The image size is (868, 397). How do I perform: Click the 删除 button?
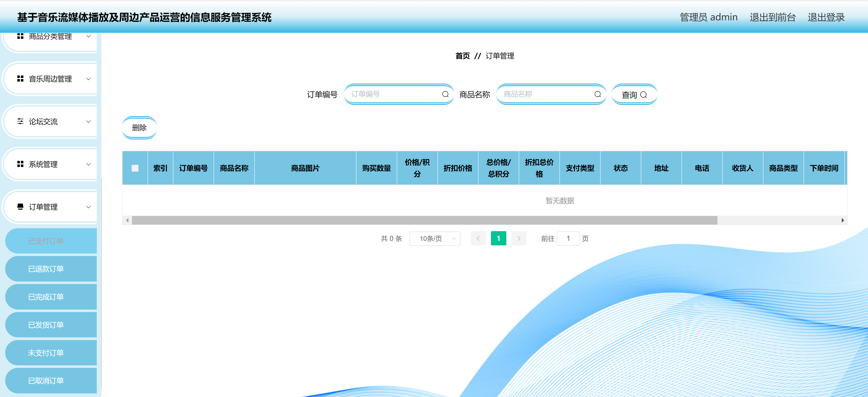[139, 128]
